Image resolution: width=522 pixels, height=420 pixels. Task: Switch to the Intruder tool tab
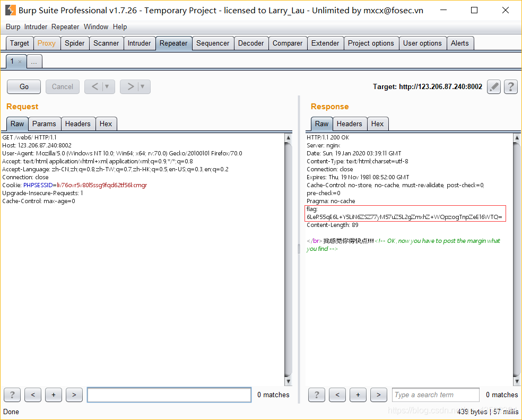coord(139,43)
